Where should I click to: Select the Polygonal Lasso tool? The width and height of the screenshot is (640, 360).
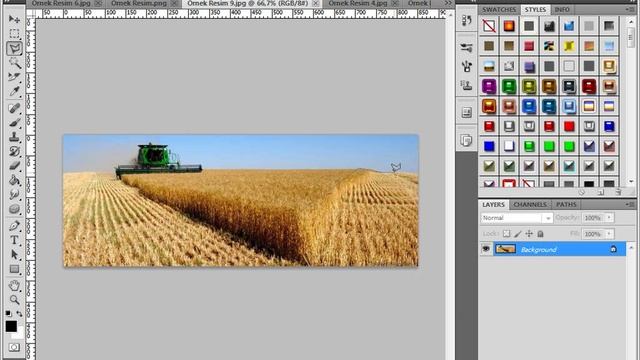pyautogui.click(x=14, y=49)
